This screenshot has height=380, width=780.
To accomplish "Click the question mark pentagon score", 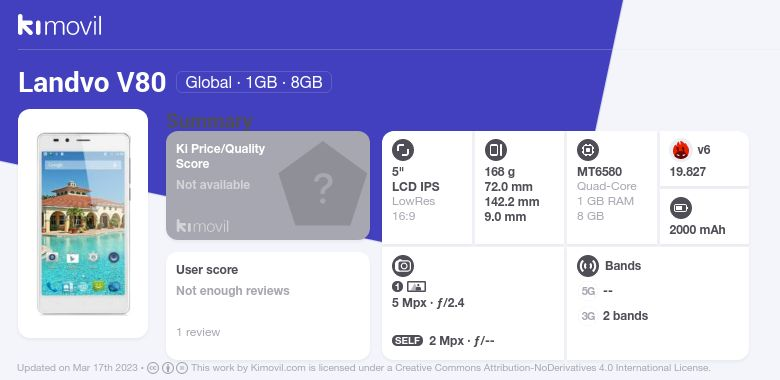I will click(x=322, y=184).
